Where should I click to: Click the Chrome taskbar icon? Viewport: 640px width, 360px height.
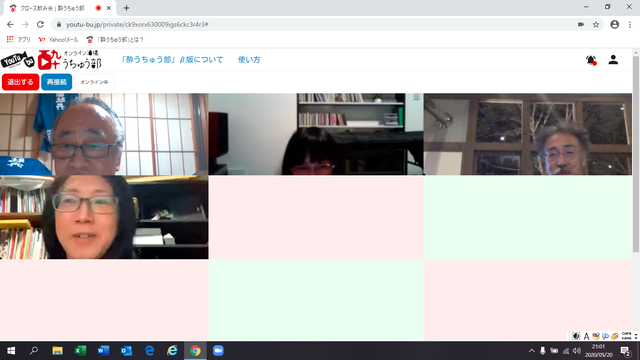coord(195,351)
